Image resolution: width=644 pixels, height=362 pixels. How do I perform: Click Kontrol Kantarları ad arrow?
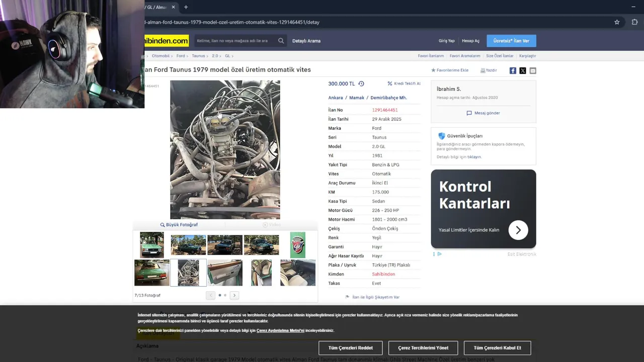(518, 230)
